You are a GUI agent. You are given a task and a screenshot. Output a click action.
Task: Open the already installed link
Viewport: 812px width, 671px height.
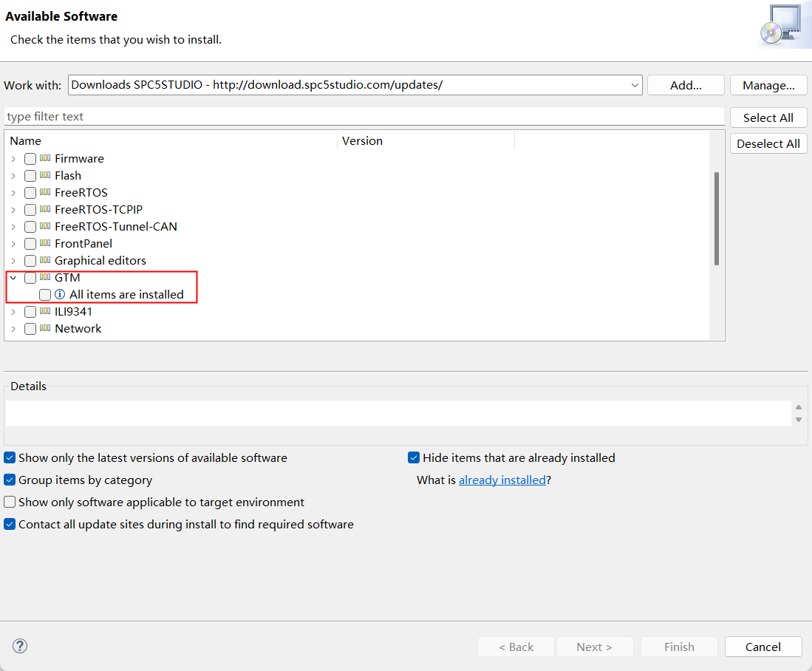point(502,480)
